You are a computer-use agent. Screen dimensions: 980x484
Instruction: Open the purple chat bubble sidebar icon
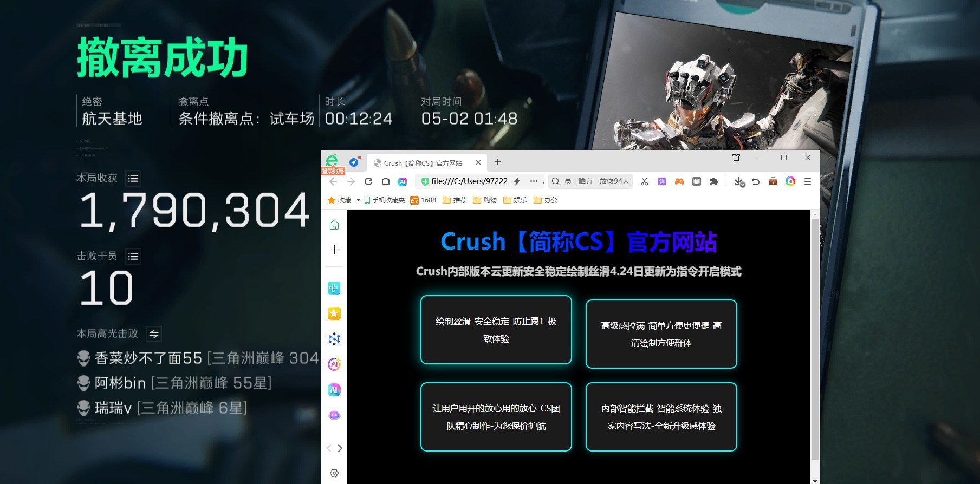click(x=334, y=415)
